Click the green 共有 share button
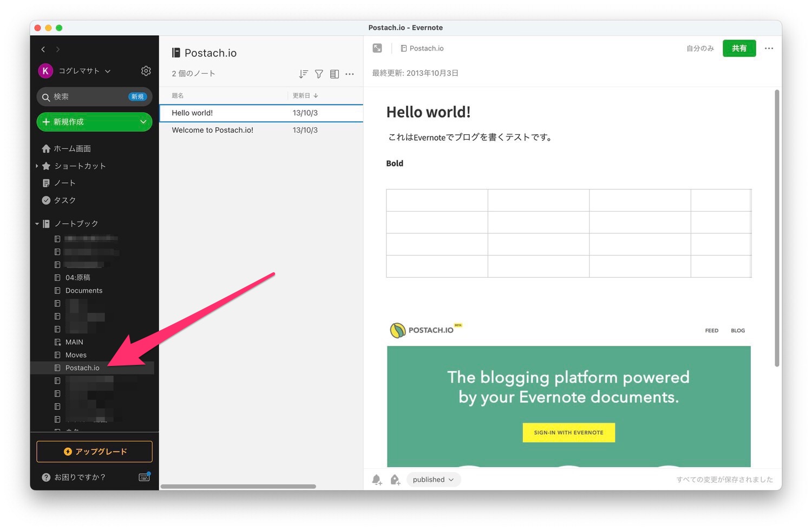 click(x=739, y=48)
